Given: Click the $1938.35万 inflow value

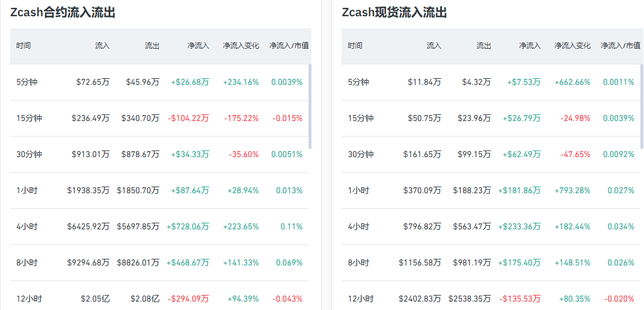Looking at the screenshot, I should pos(88,191).
